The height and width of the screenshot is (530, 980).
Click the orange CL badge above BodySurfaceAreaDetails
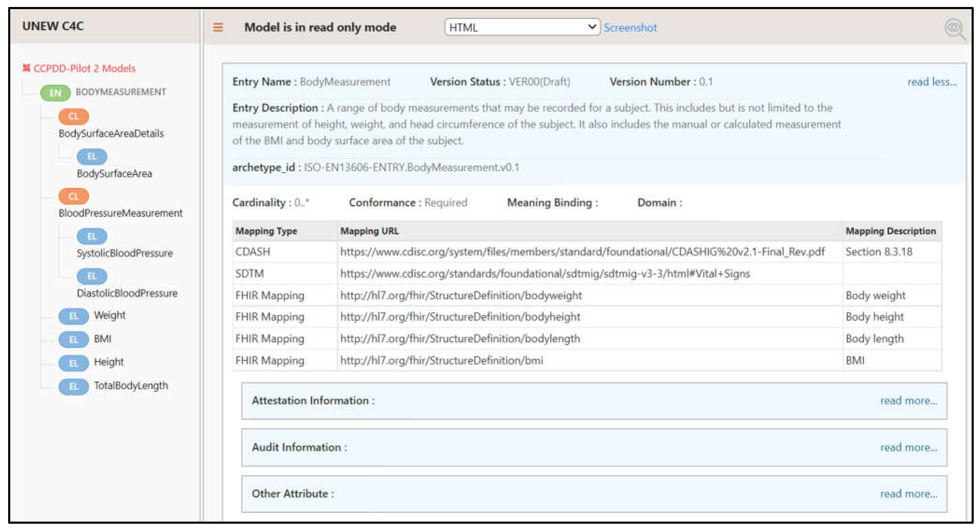(73, 116)
